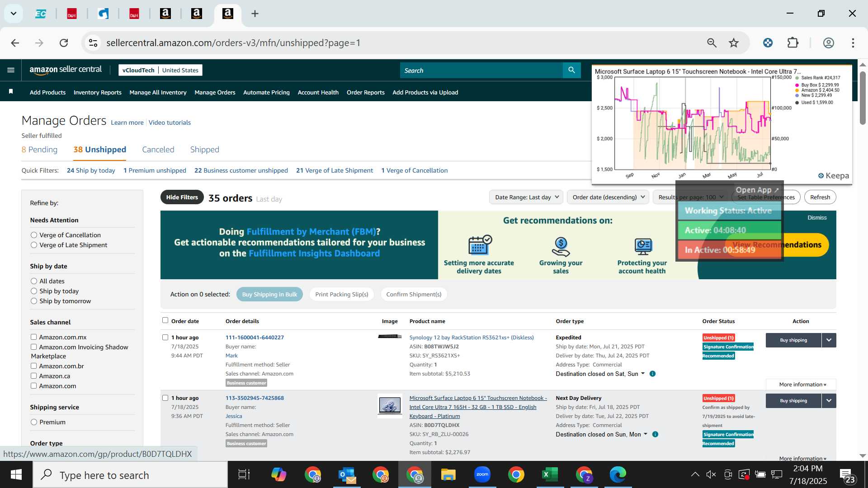Click the bookmark flag icon in nav bar

point(11,92)
